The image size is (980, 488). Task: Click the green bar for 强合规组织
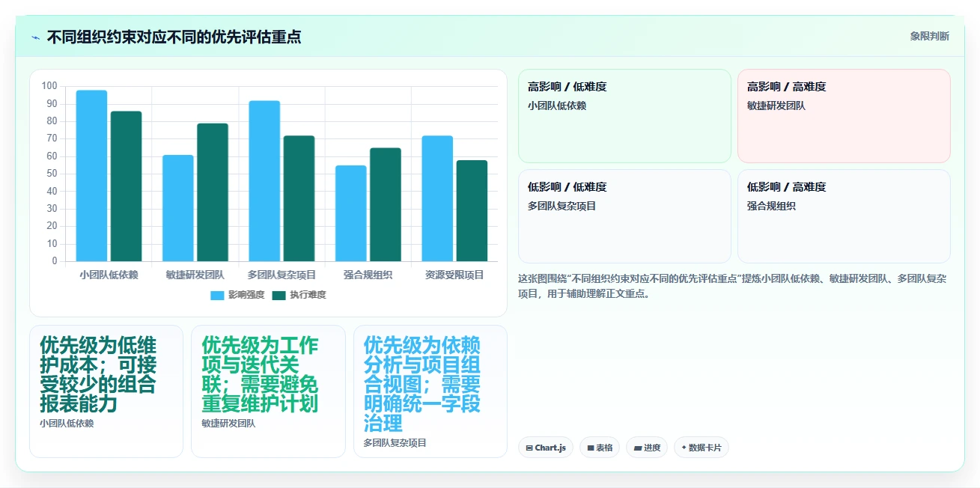386,204
